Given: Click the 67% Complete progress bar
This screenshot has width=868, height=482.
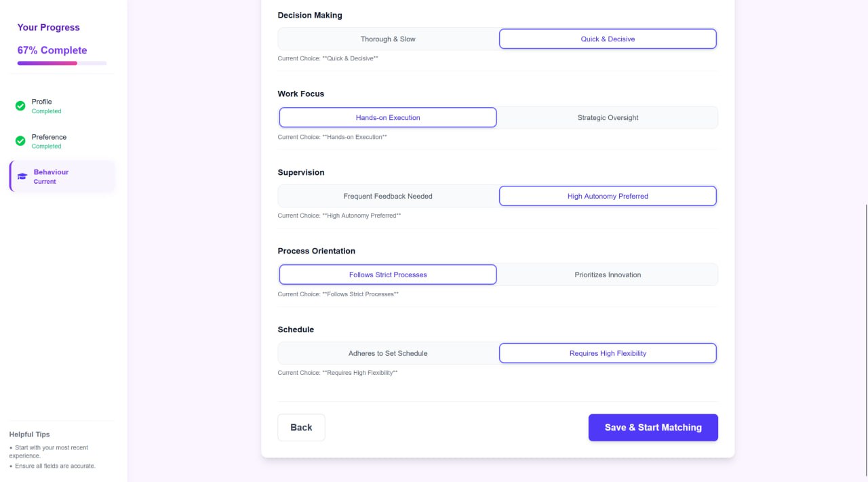Looking at the screenshot, I should pos(62,63).
